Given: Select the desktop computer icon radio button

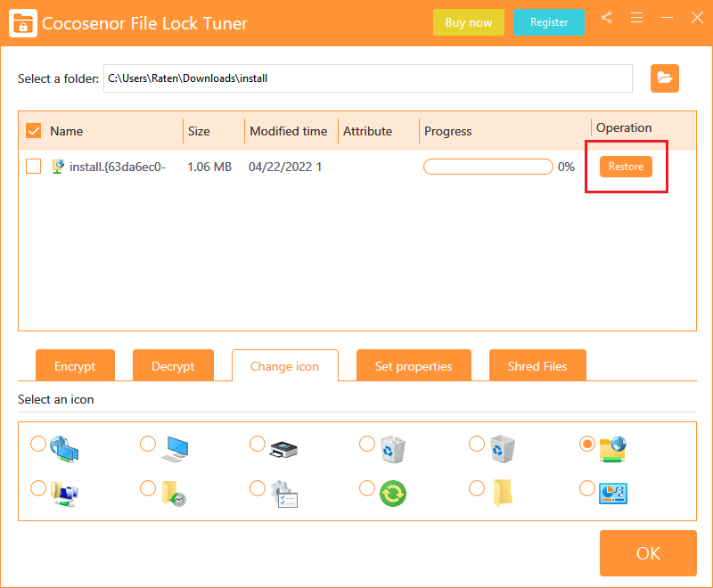Looking at the screenshot, I should click(148, 444).
